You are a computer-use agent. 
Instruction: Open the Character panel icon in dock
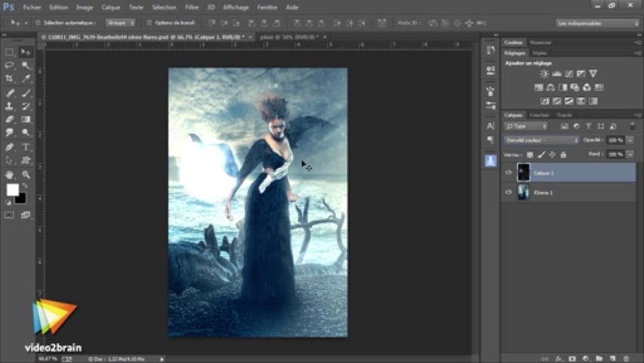[491, 126]
